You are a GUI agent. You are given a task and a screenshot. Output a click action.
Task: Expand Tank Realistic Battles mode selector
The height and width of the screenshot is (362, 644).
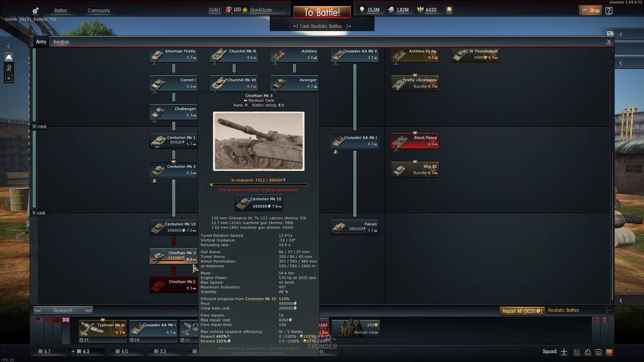pos(322,26)
